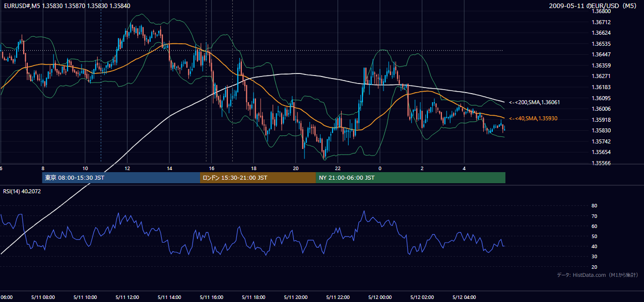Screen dimensions: 644x302
Task: Click the HistData.com data source credit
Action: 598,275
